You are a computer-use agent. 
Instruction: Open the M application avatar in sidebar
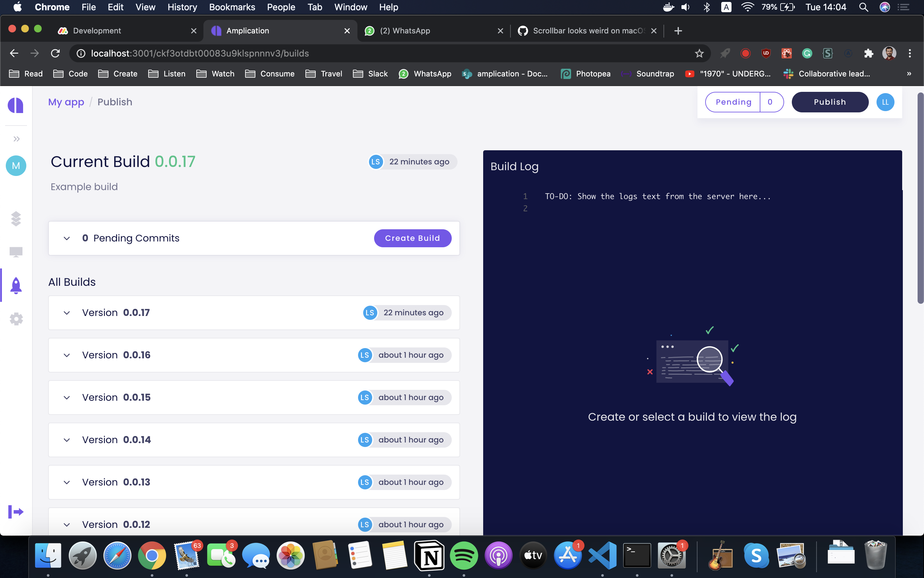[x=16, y=165]
